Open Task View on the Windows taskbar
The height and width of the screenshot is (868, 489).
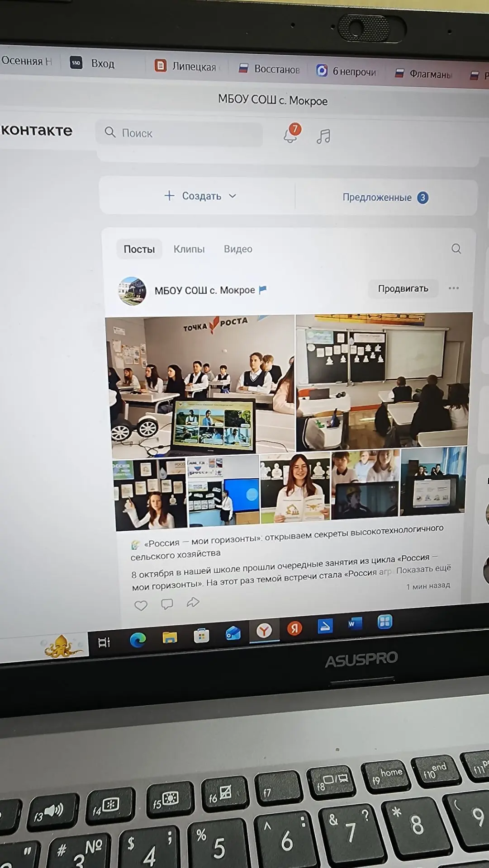tap(104, 642)
